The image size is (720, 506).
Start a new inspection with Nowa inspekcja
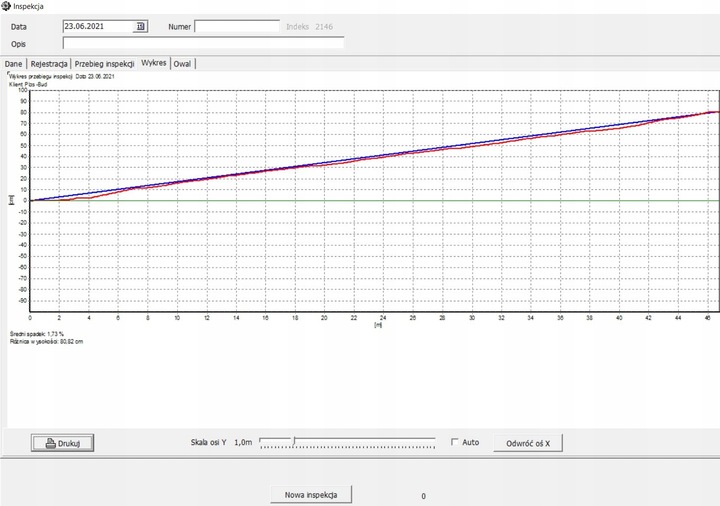pyautogui.click(x=310, y=495)
